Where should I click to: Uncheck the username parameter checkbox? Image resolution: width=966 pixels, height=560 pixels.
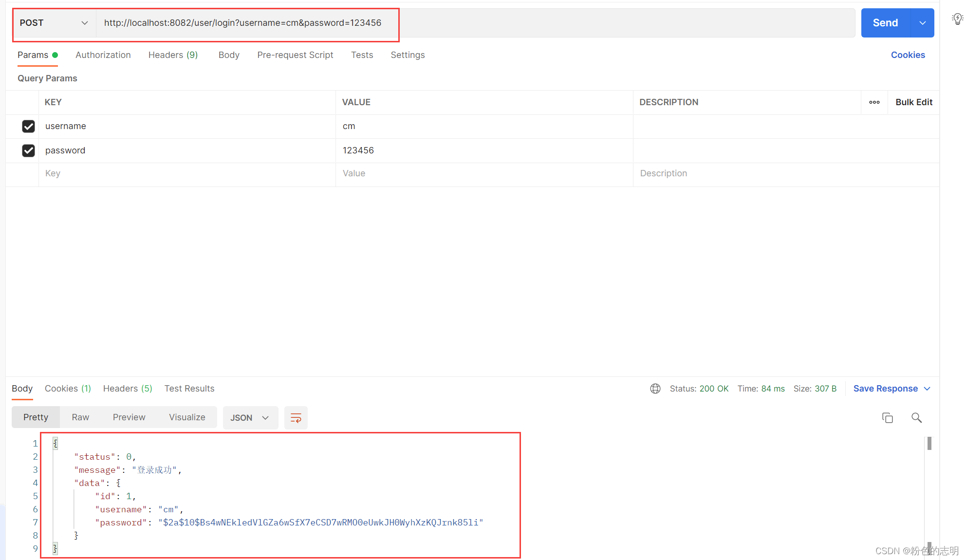pyautogui.click(x=28, y=126)
